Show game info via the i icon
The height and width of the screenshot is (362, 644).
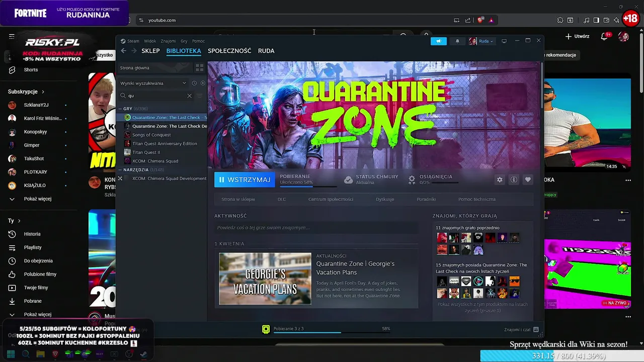tap(514, 179)
